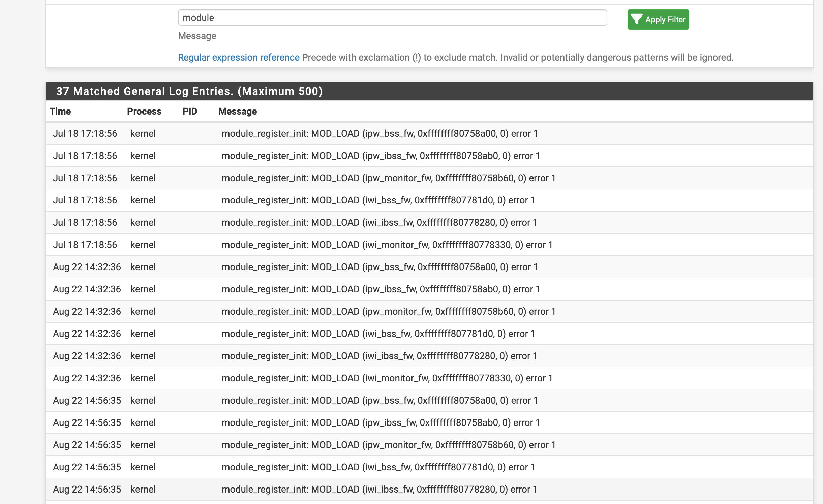Click Aug 22 14:56:35 ipw_monitor_fw entry
The image size is (823, 504).
(x=388, y=445)
